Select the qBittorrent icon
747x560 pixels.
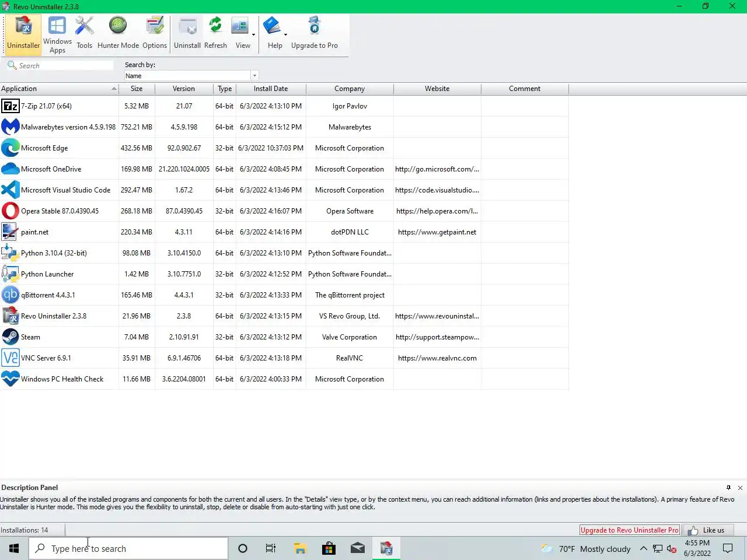point(10,295)
